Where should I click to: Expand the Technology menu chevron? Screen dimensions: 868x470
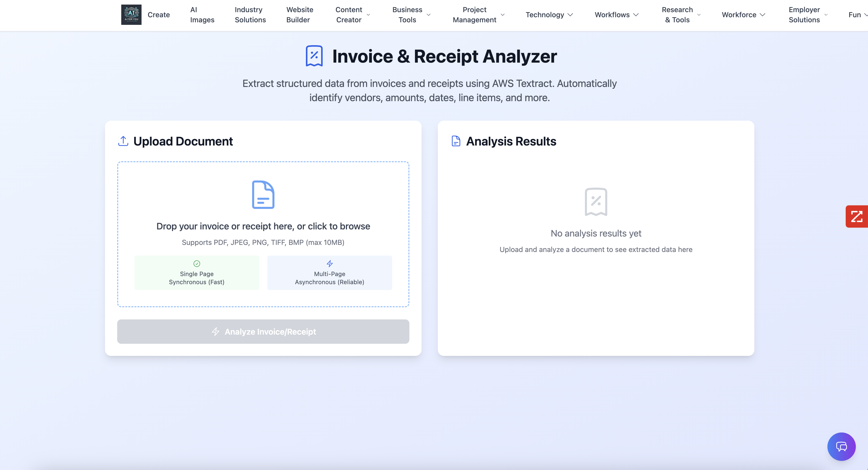[x=570, y=15]
